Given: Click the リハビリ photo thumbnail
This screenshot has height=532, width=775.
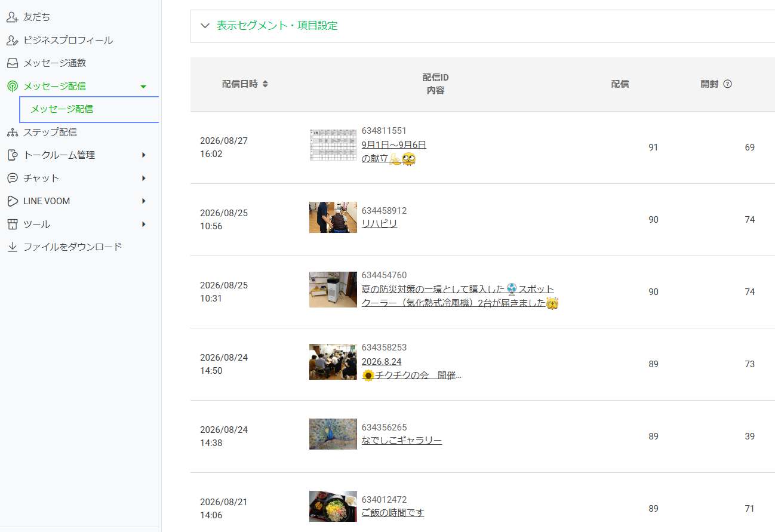Looking at the screenshot, I should coord(333,217).
